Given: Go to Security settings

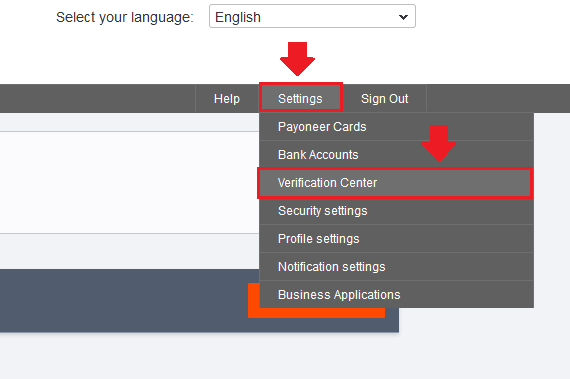Looking at the screenshot, I should pos(396,211).
